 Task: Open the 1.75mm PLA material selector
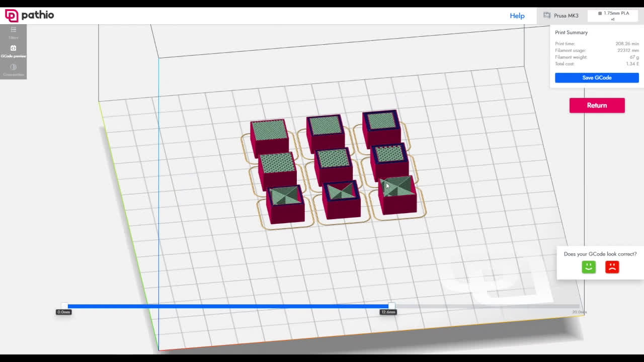pyautogui.click(x=613, y=16)
